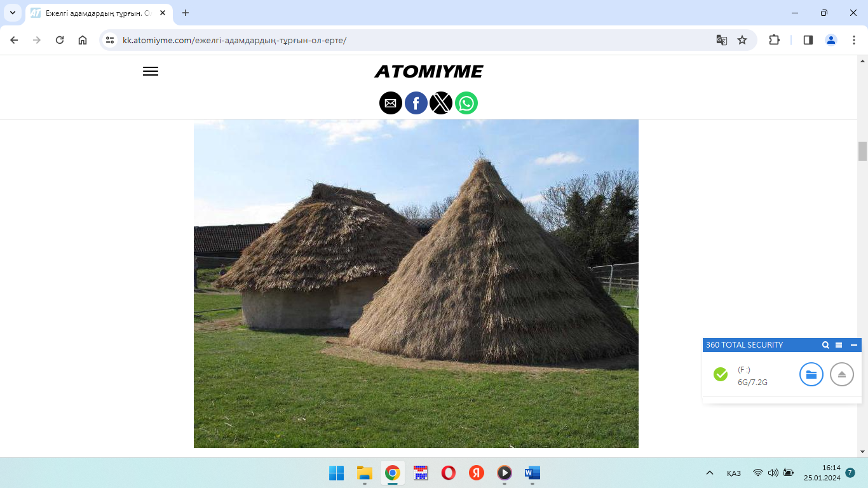This screenshot has height=488, width=868.
Task: Open the browser home page
Action: [x=83, y=40]
